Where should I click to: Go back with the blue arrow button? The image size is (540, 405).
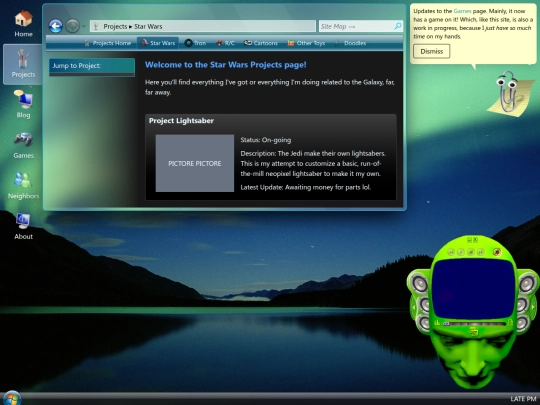[55, 26]
